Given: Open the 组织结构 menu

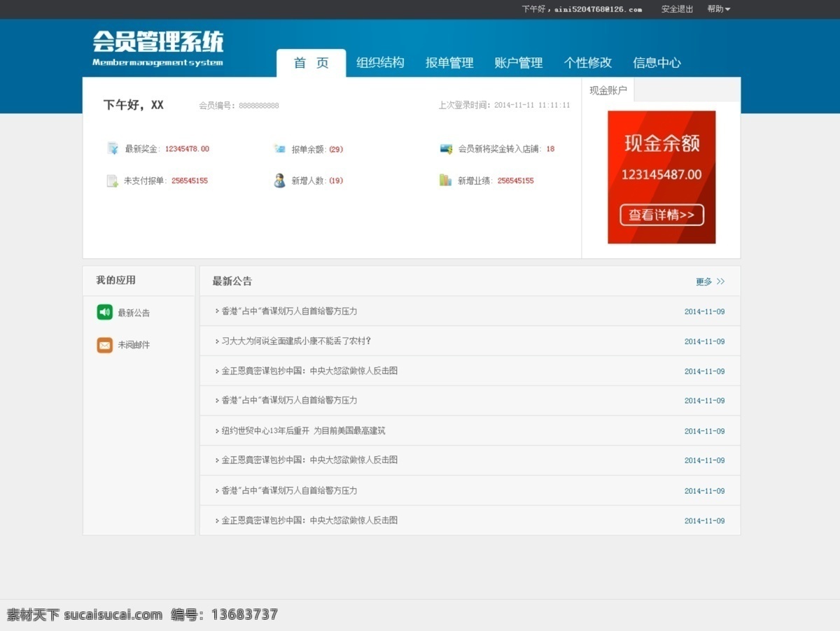Looking at the screenshot, I should click(380, 62).
